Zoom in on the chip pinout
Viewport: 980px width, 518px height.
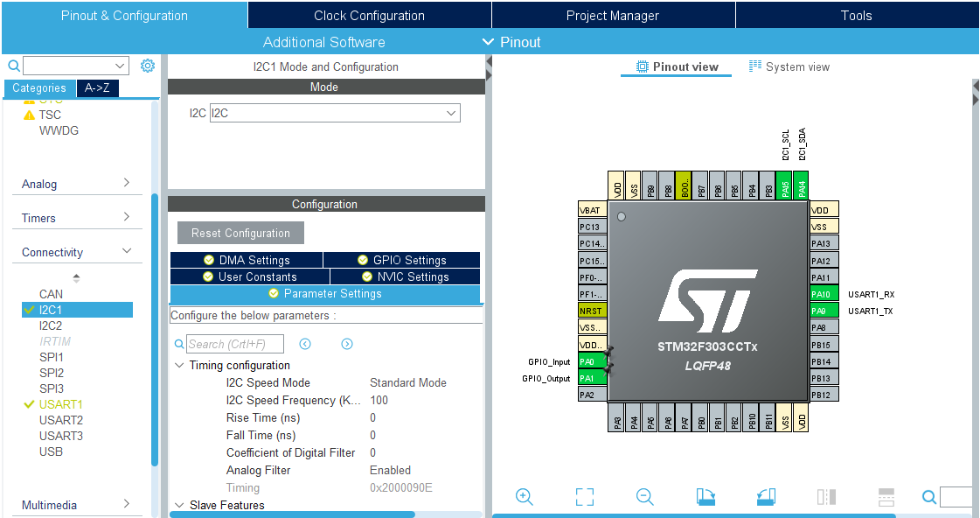pos(525,497)
